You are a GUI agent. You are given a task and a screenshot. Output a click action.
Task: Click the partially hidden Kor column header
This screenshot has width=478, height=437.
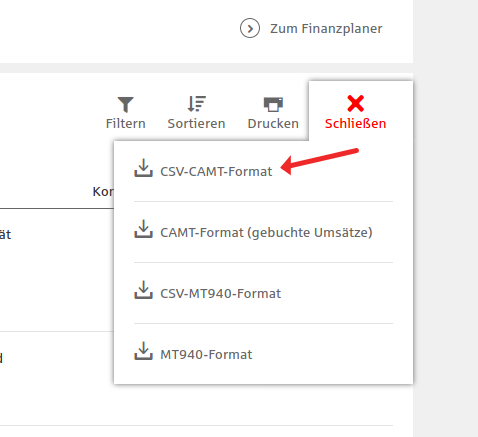click(103, 192)
